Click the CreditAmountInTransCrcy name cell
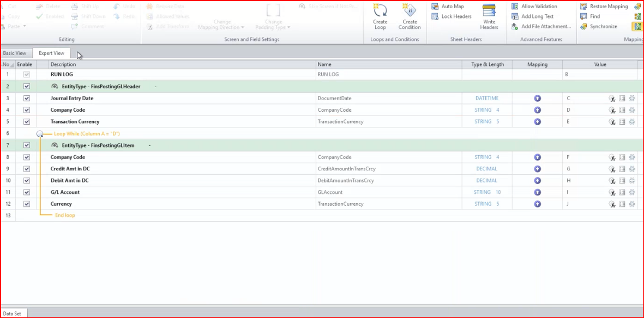The height and width of the screenshot is (318, 644). [389, 169]
